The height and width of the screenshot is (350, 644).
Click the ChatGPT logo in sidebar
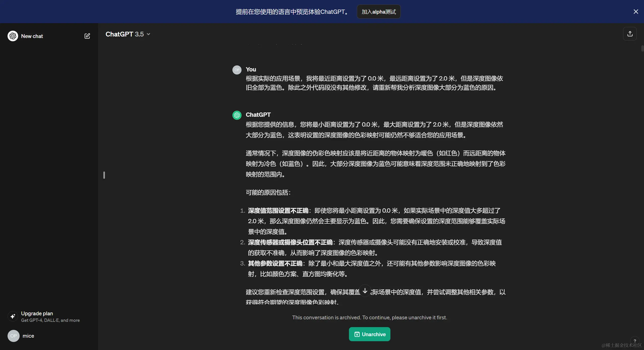pos(13,36)
